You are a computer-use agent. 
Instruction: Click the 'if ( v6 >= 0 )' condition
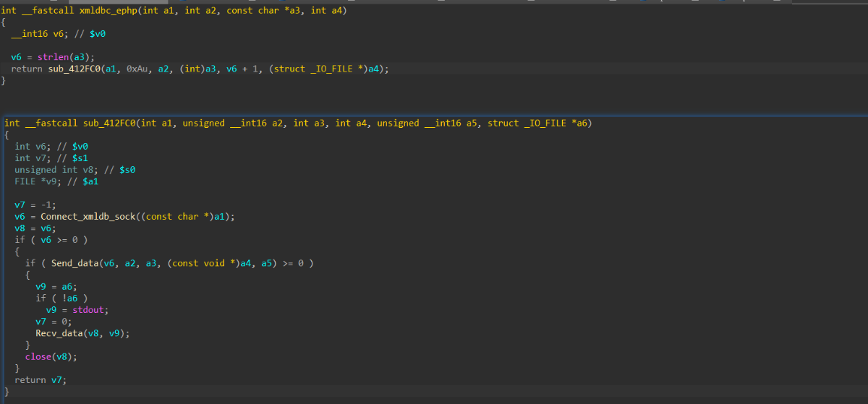tap(51, 239)
